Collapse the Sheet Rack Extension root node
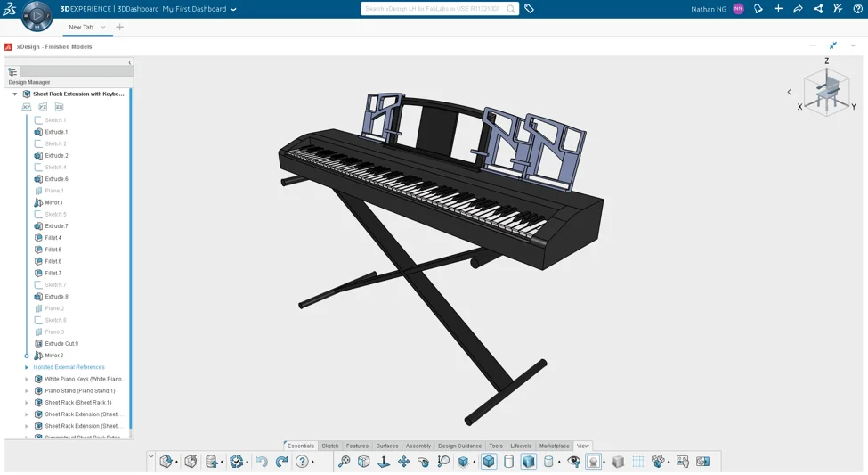 [x=15, y=94]
